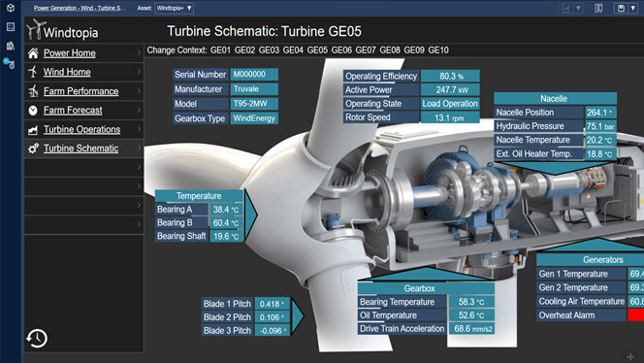This screenshot has height=363, width=644.
Task: Click the cube assets icon in left rail
Action: click(11, 8)
